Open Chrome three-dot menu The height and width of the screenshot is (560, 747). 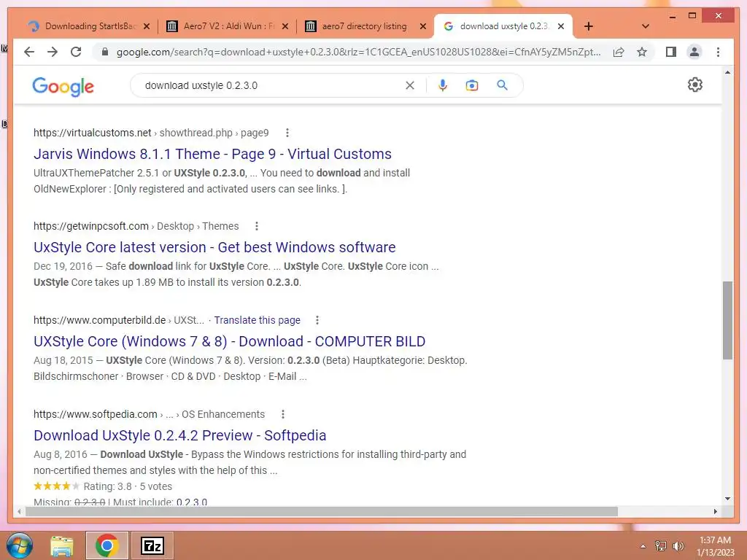pos(718,52)
